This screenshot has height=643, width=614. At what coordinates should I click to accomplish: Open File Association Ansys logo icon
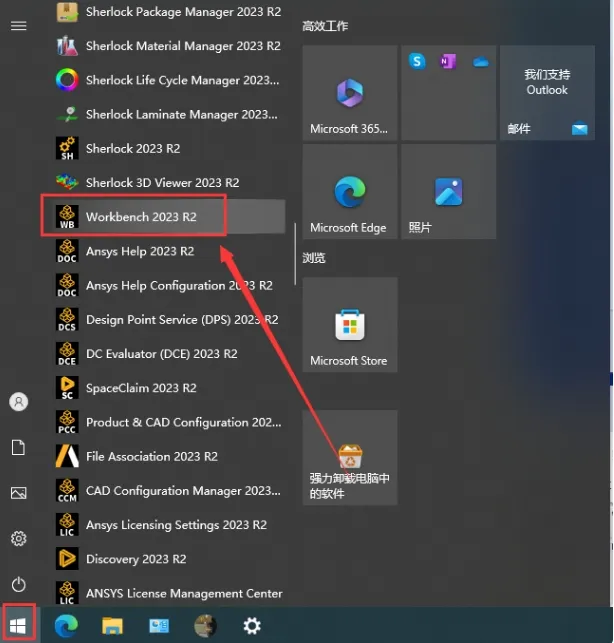(x=67, y=456)
